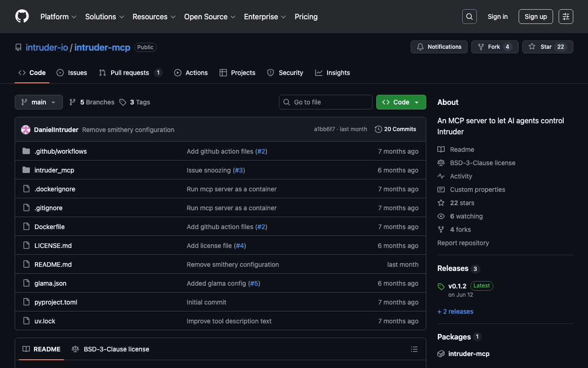The image size is (588, 368).
Task: Expand the Platform menu in header
Action: click(x=58, y=17)
